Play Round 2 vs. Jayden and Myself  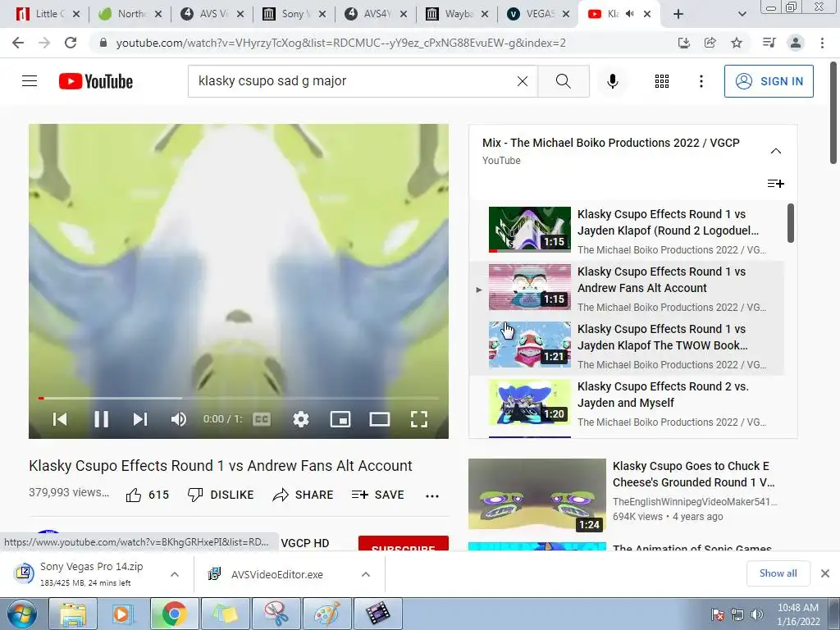click(x=627, y=403)
